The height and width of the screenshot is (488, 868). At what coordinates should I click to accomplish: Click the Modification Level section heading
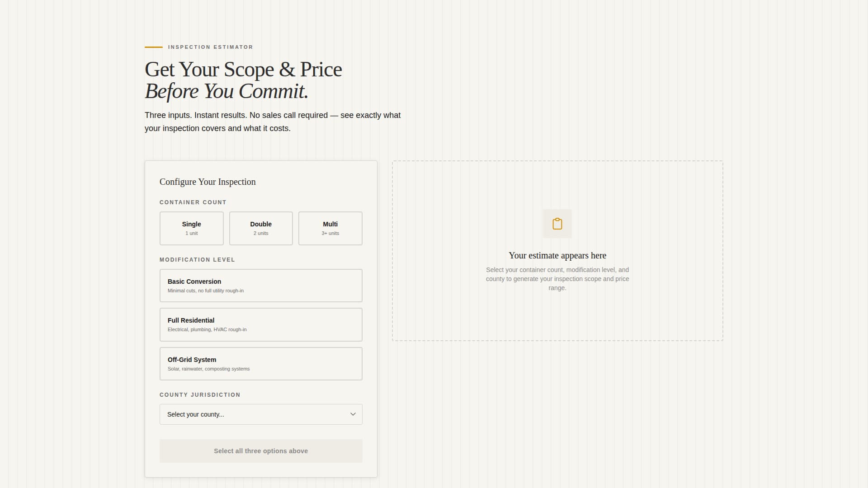(x=197, y=260)
